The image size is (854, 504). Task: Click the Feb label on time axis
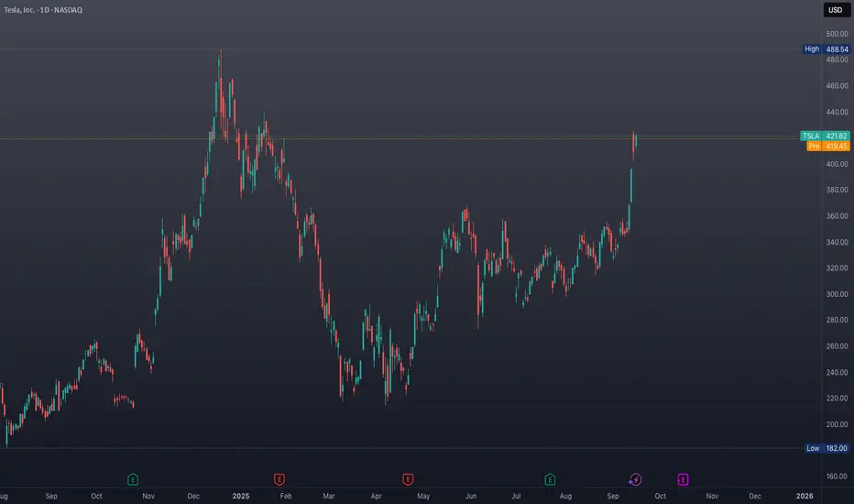[286, 496]
